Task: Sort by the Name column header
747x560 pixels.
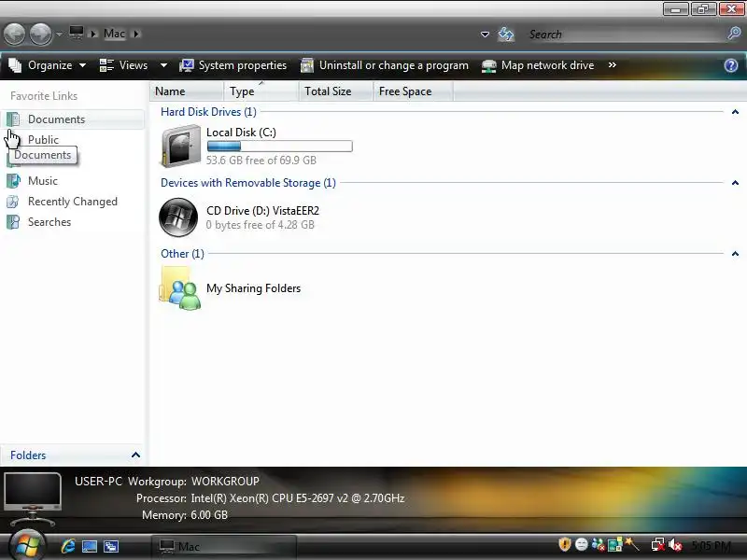Action: (187, 91)
